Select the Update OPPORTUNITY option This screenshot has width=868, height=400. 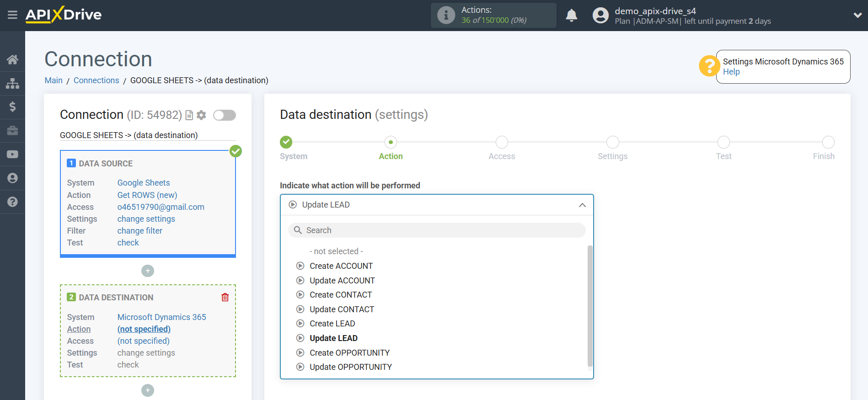click(350, 367)
